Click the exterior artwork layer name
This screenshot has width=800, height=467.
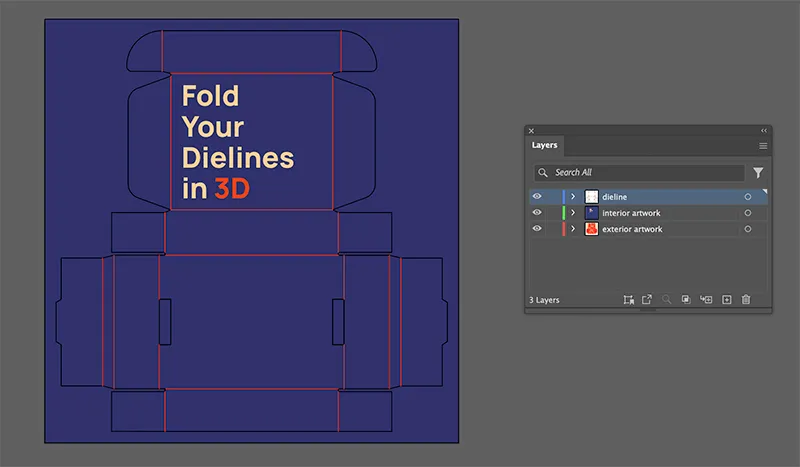[632, 229]
